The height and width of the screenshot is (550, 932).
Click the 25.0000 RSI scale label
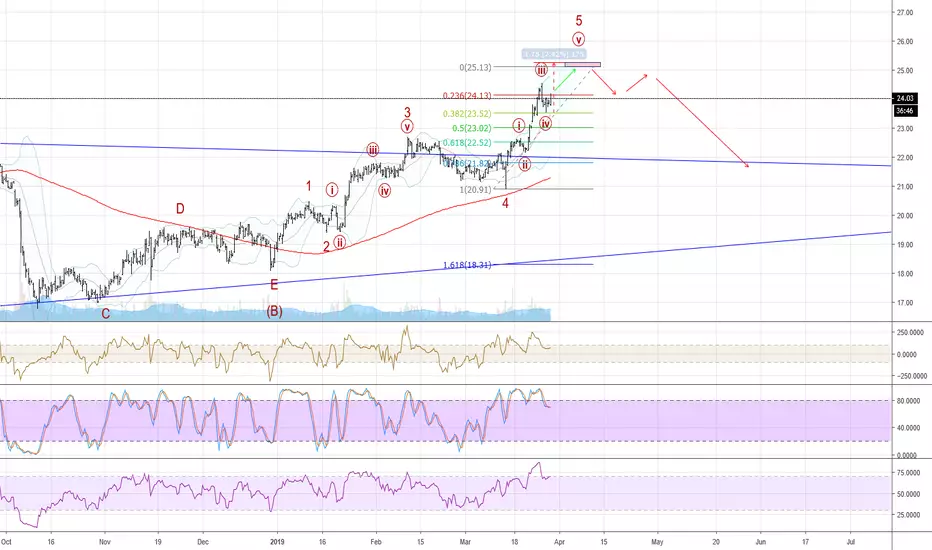coord(909,516)
